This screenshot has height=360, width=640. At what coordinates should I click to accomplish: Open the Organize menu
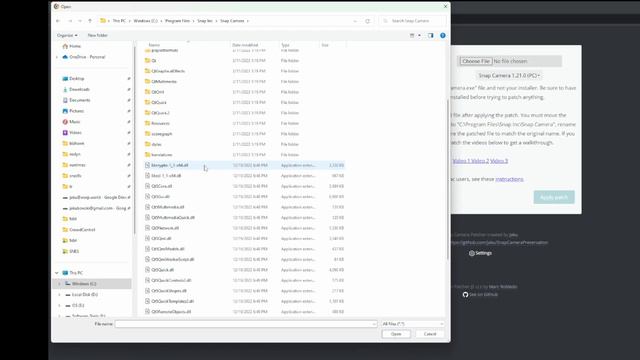tap(67, 36)
